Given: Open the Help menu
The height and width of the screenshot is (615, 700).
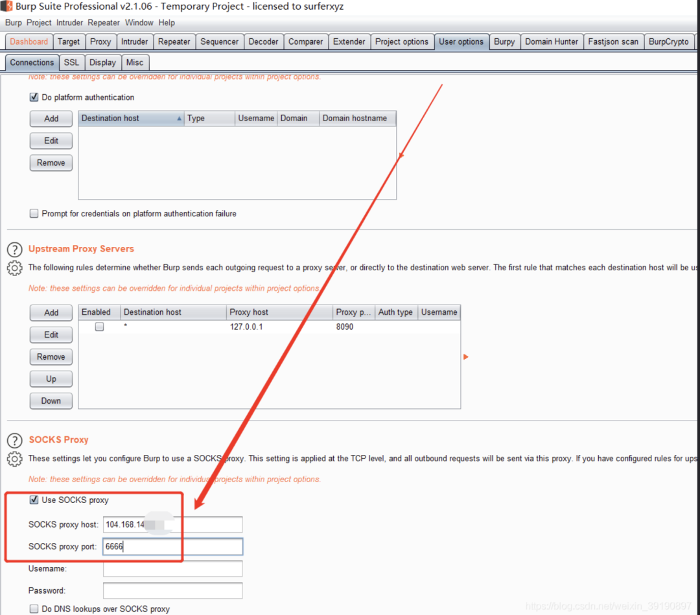Looking at the screenshot, I should click(167, 23).
